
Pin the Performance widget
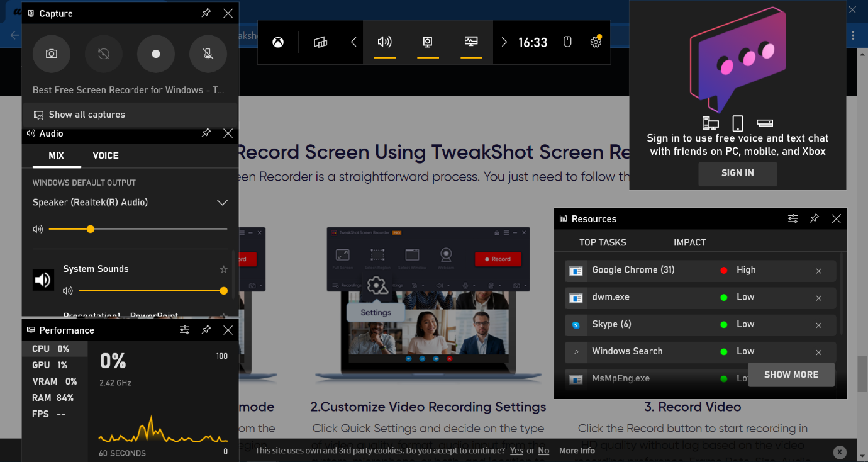click(x=206, y=330)
